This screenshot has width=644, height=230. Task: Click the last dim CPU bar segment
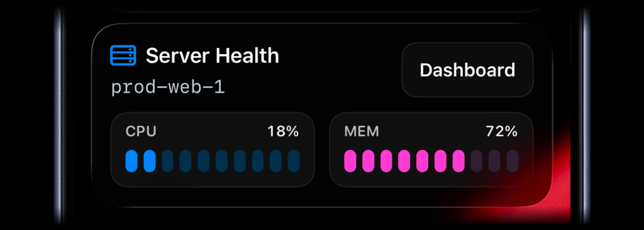[294, 161]
